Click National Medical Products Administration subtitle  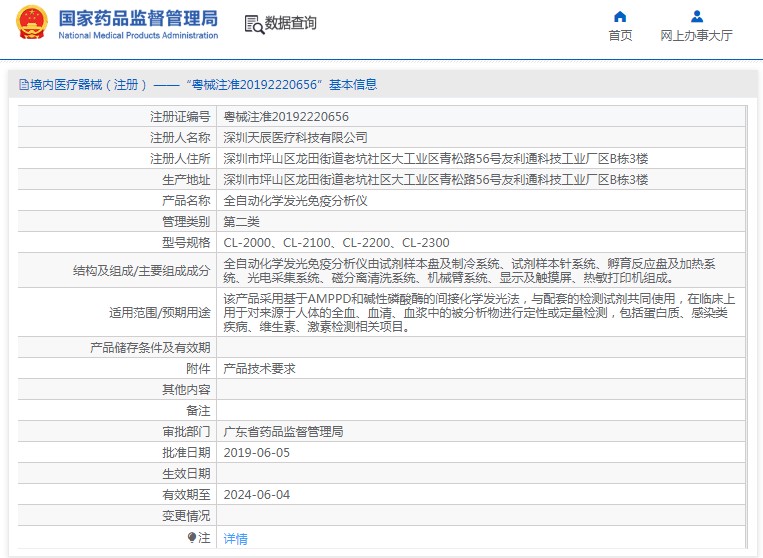[138, 36]
